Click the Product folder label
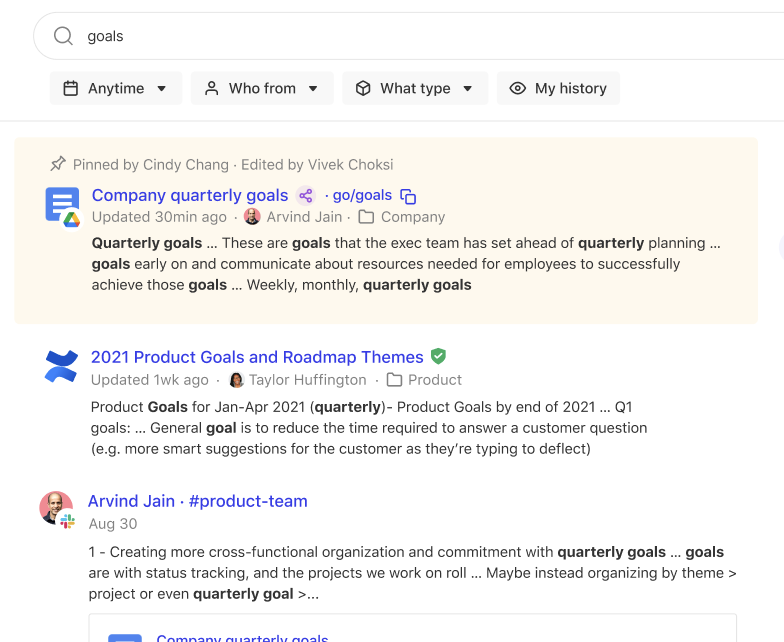The image size is (784, 642). click(434, 380)
